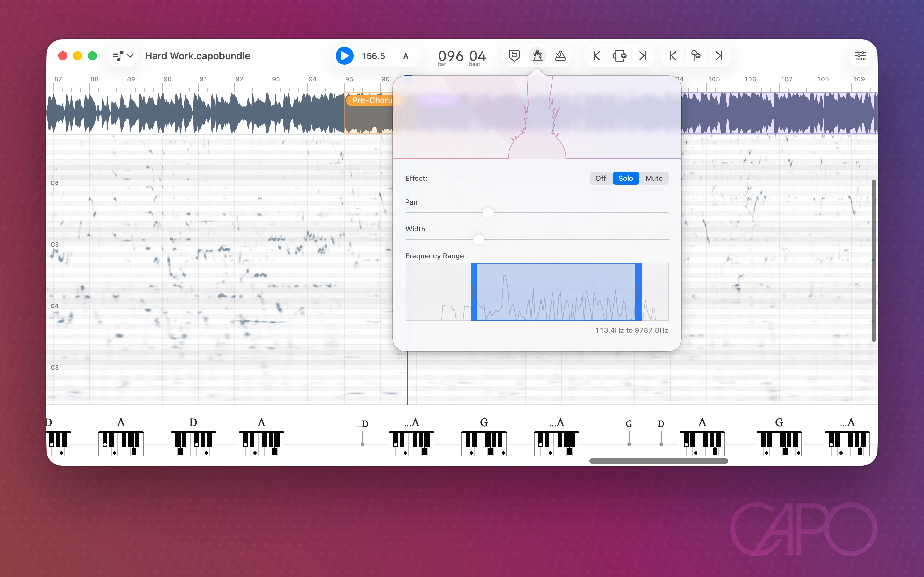Click the 156.5 tempo field
The width and height of the screenshot is (924, 577).
click(x=373, y=56)
